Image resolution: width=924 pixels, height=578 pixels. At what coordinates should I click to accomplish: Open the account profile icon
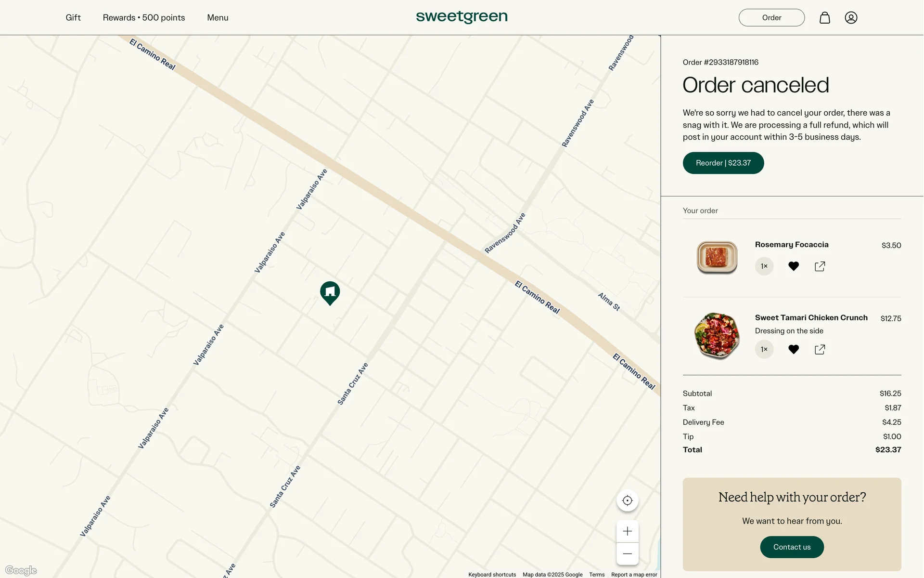pos(850,18)
